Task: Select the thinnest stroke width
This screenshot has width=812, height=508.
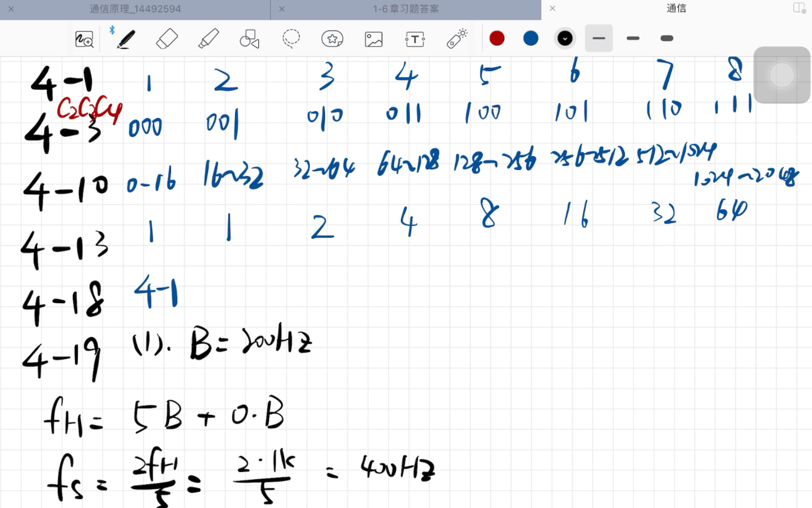Action: (599, 38)
